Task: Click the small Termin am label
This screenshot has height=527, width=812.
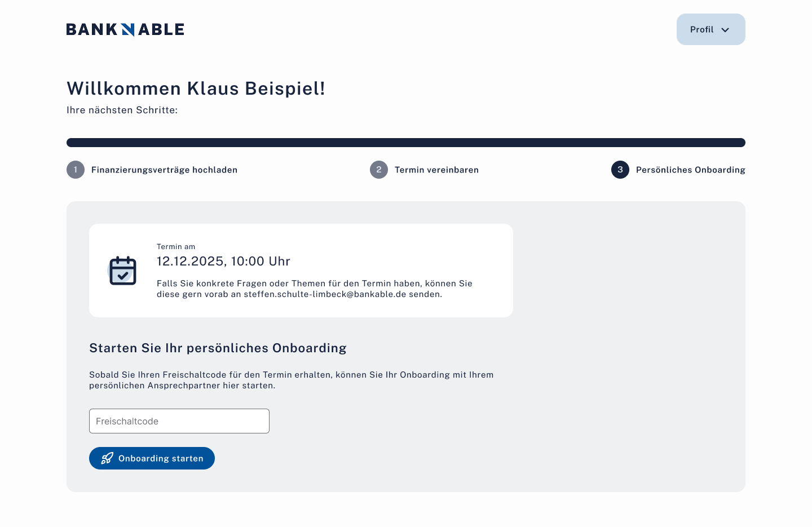Action: [176, 246]
